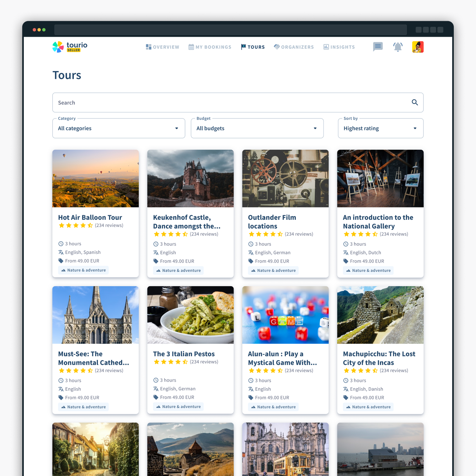Click the Organizers handshake icon
Viewport: 476px width, 476px height.
point(277,47)
